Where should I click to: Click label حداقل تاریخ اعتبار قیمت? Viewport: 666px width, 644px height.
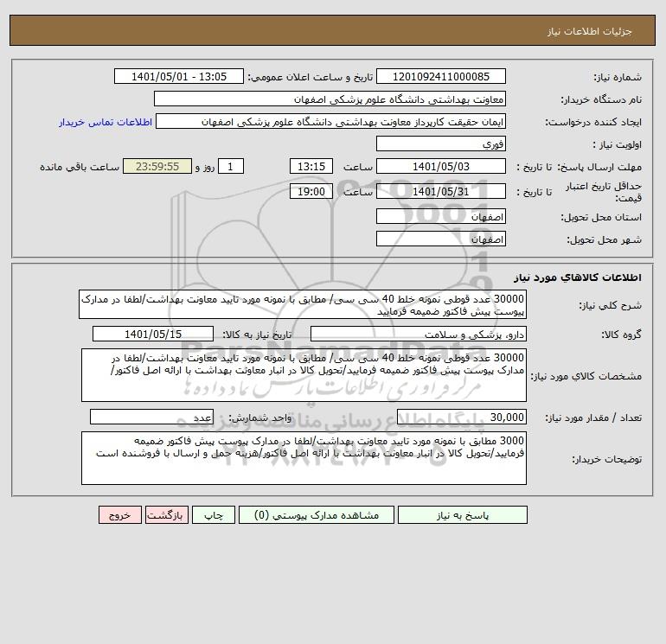tap(604, 192)
